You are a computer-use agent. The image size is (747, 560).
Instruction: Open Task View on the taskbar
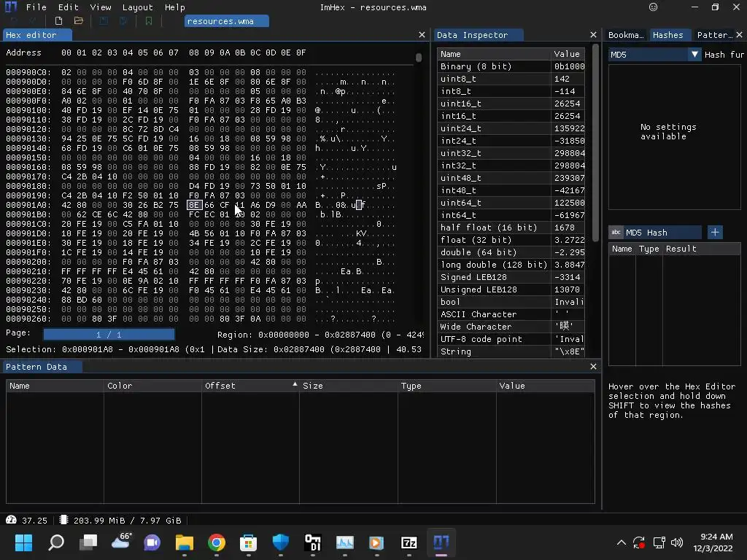click(x=88, y=542)
